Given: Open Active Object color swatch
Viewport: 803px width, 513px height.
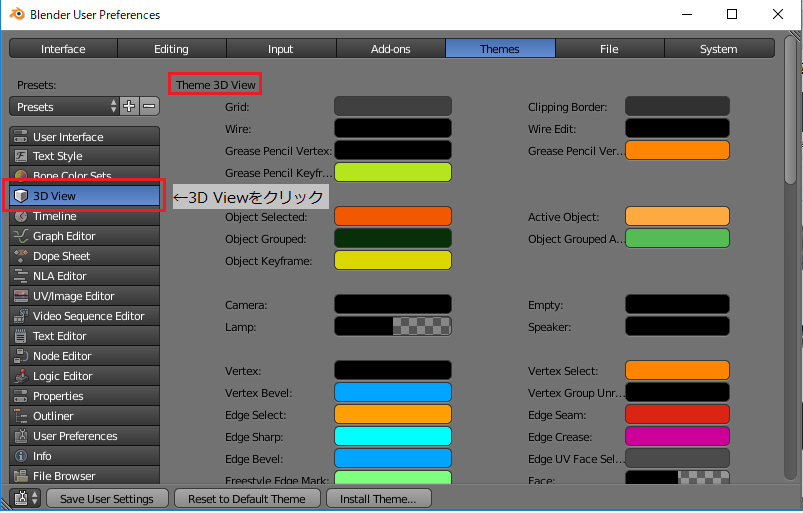Looking at the screenshot, I should tap(677, 216).
